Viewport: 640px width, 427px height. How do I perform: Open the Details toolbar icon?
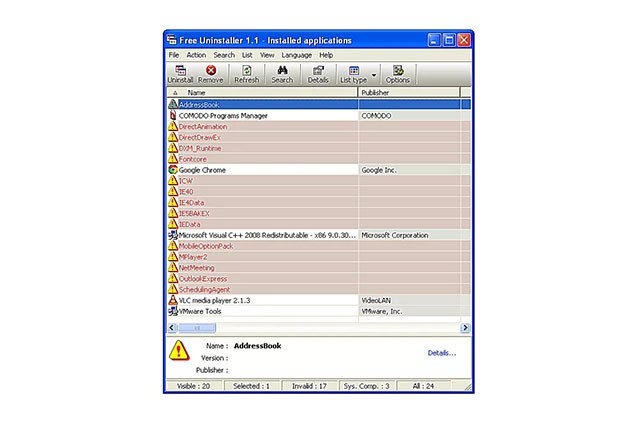pos(318,71)
